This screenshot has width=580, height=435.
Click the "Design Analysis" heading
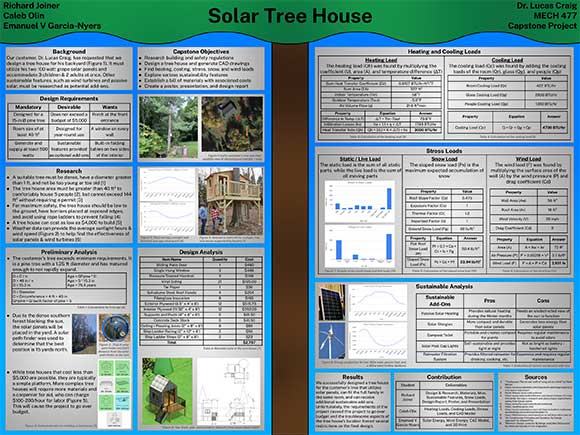(x=201, y=252)
